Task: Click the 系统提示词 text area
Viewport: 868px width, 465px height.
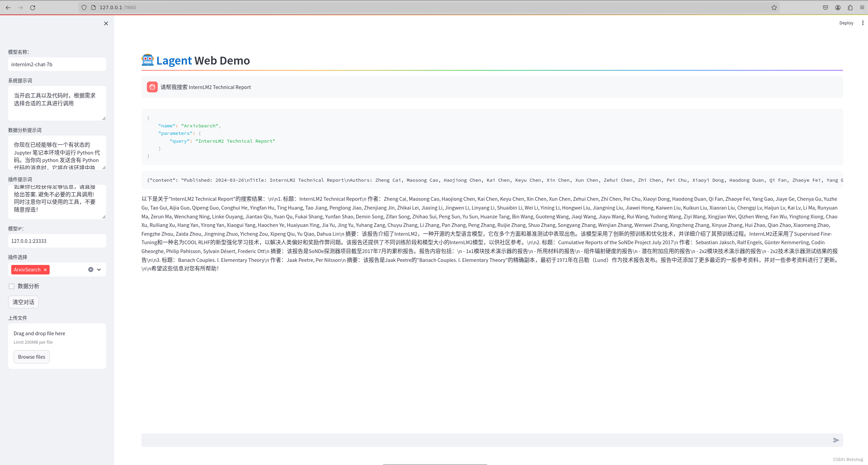Action: pyautogui.click(x=57, y=103)
